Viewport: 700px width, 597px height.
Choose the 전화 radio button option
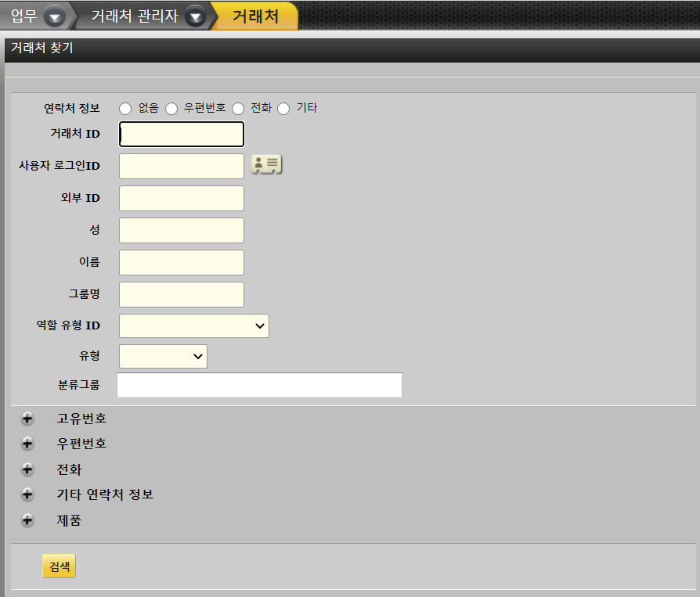click(x=238, y=109)
